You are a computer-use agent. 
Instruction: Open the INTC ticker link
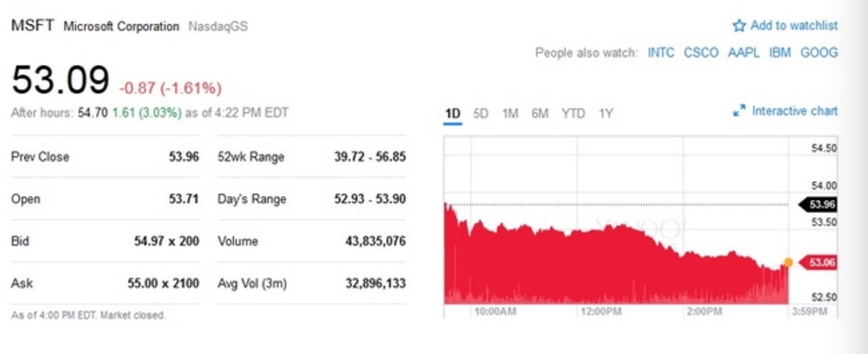[661, 53]
